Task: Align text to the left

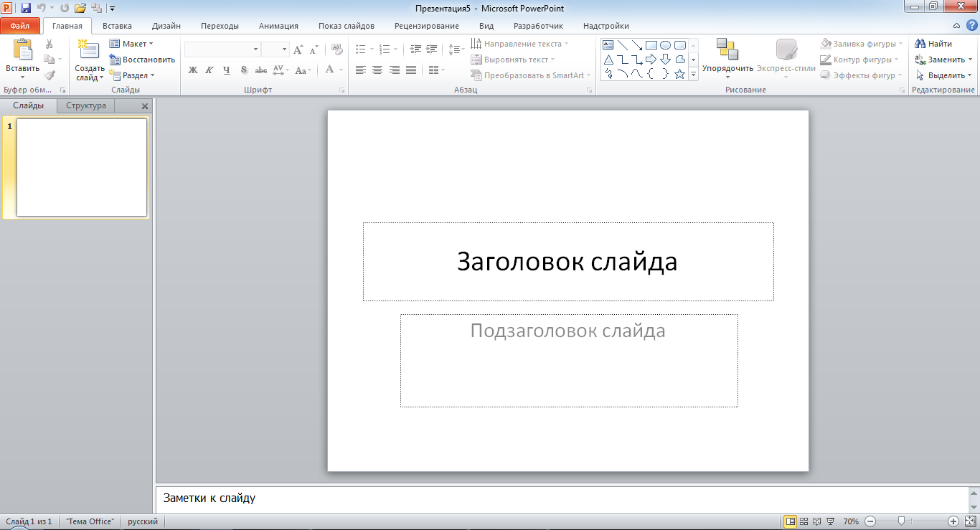Action: (x=360, y=70)
